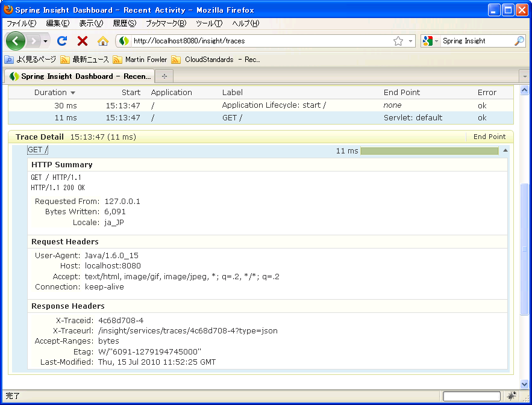Click the Response Headers section heading
This screenshot has height=405, width=532.
coord(68,306)
